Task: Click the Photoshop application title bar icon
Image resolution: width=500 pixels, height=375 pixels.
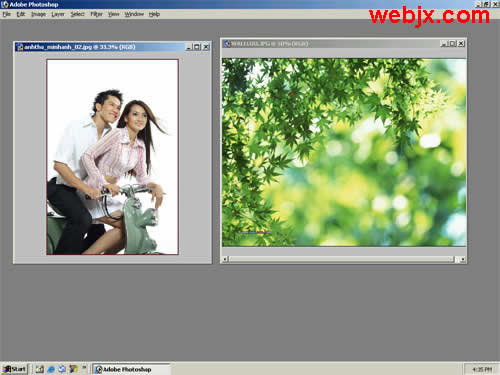Action: (x=5, y=4)
